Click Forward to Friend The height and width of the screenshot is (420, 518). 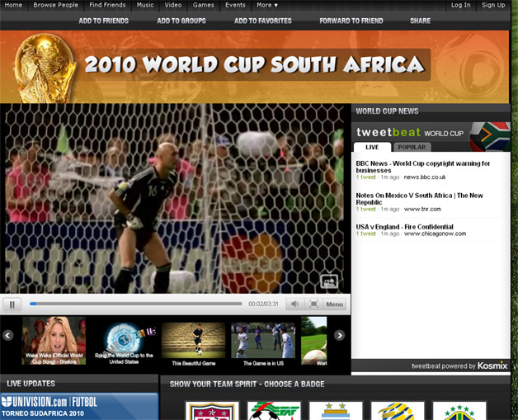pos(351,21)
